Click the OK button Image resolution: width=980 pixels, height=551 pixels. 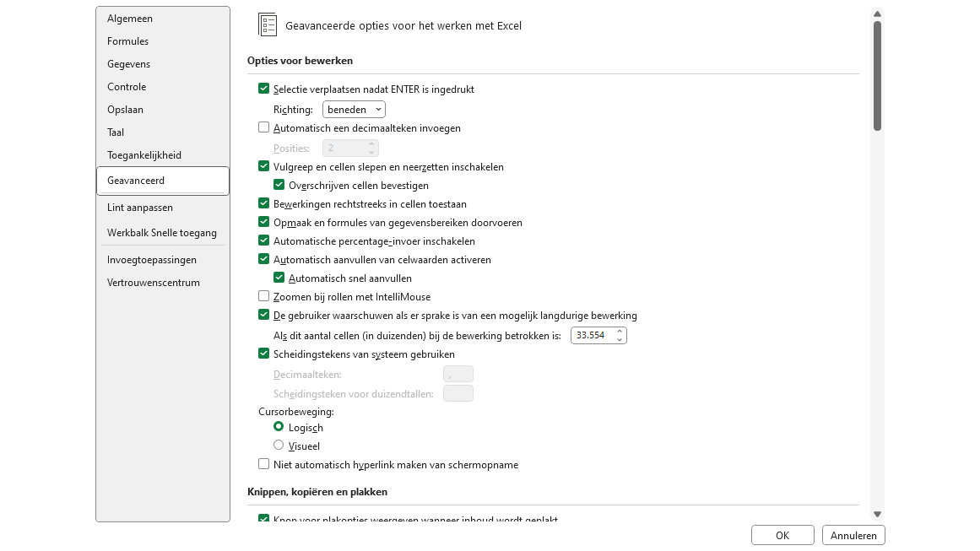tap(782, 535)
